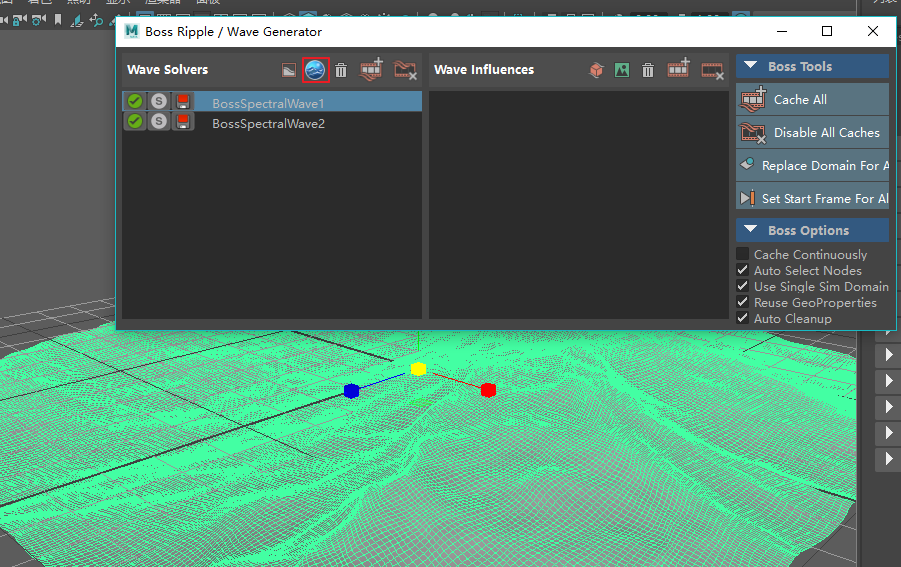Open camera attributes icon in viewport toolbar
901x567 pixels.
tap(38, 20)
